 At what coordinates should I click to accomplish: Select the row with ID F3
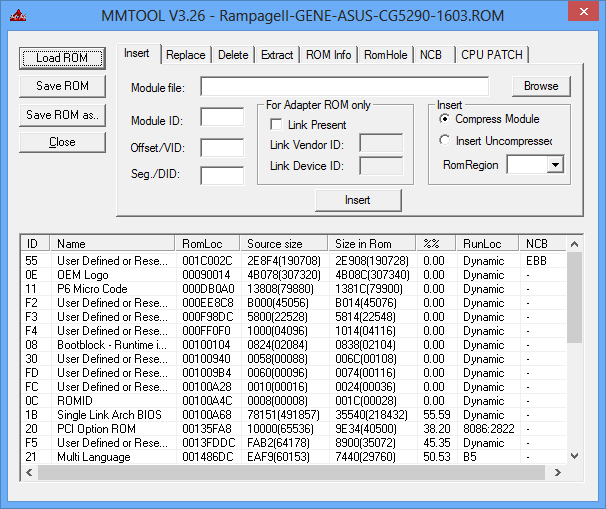tap(294, 317)
